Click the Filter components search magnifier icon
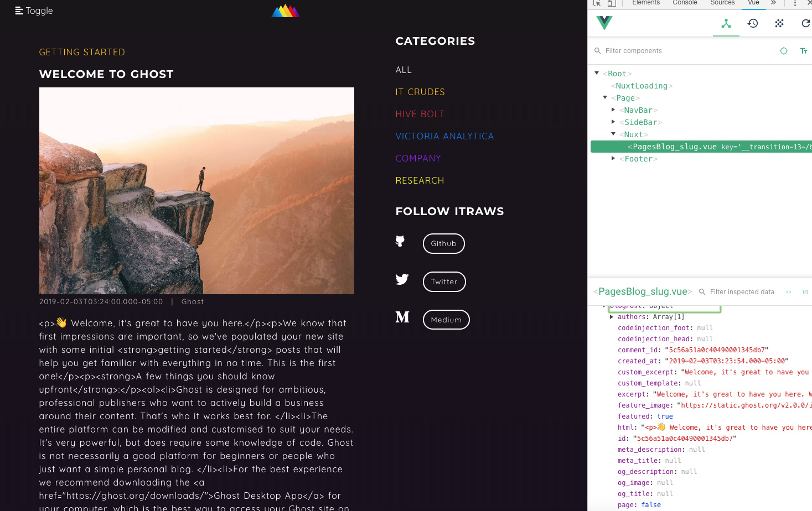This screenshot has height=511, width=812. [598, 51]
